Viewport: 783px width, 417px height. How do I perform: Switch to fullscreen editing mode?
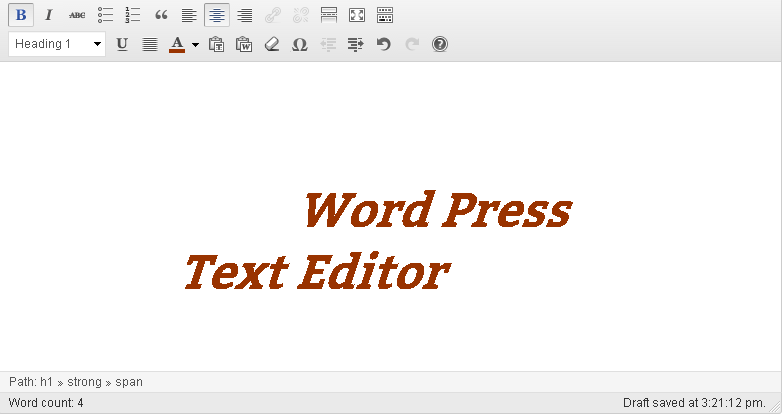(x=357, y=15)
